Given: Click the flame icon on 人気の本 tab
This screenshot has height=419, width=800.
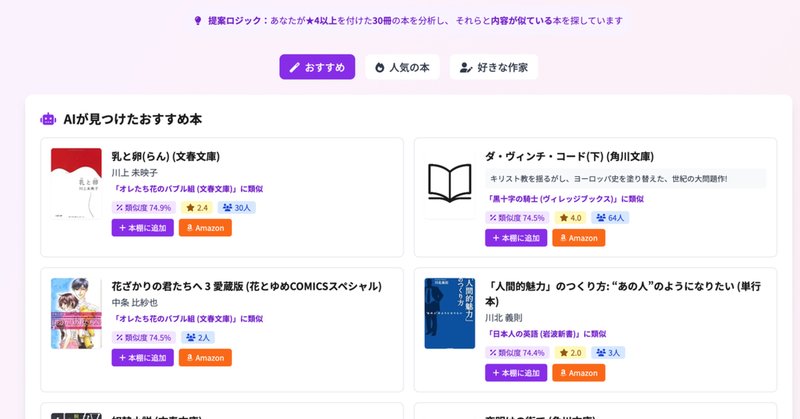Looking at the screenshot, I should pyautogui.click(x=380, y=67).
